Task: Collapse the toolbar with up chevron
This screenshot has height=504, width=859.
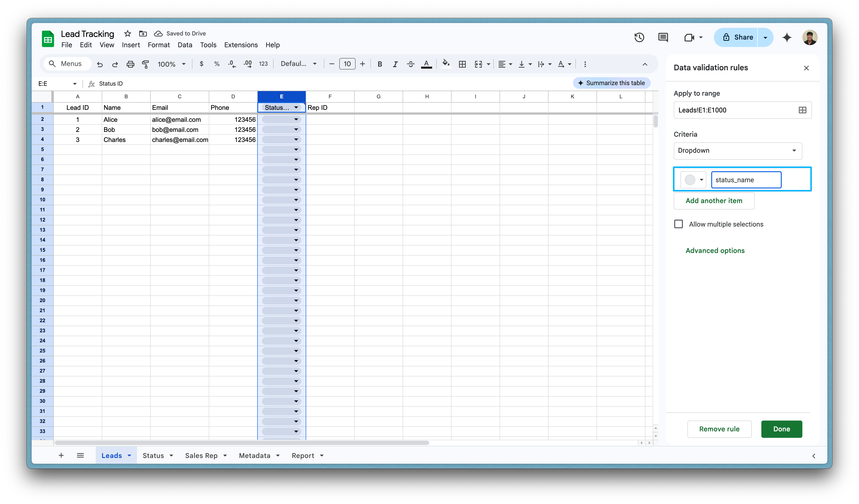Action: coord(645,64)
